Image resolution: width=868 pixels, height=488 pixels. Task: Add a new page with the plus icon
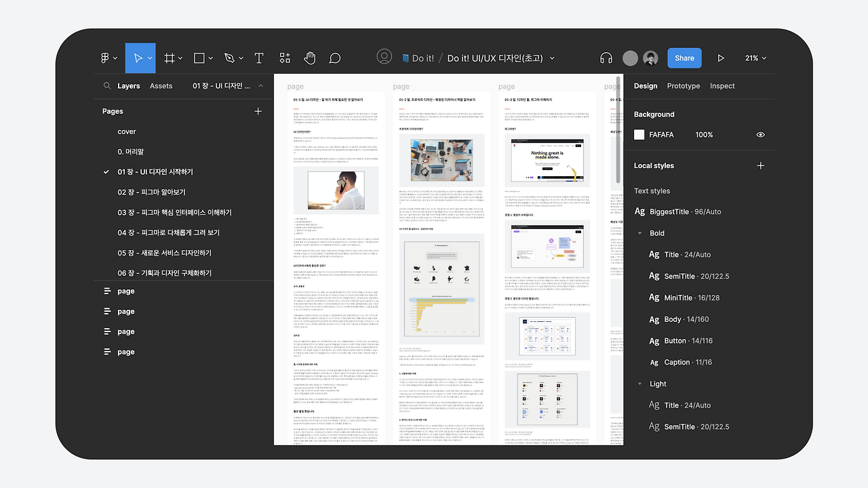[258, 111]
